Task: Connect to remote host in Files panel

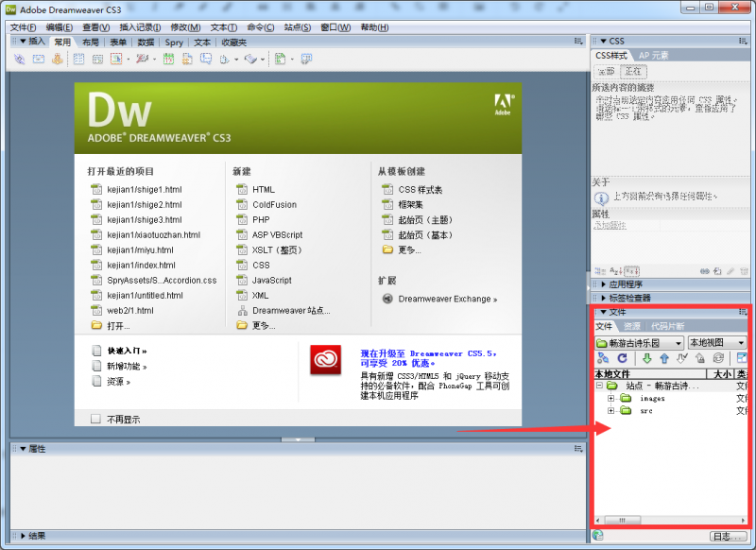Action: coord(603,358)
